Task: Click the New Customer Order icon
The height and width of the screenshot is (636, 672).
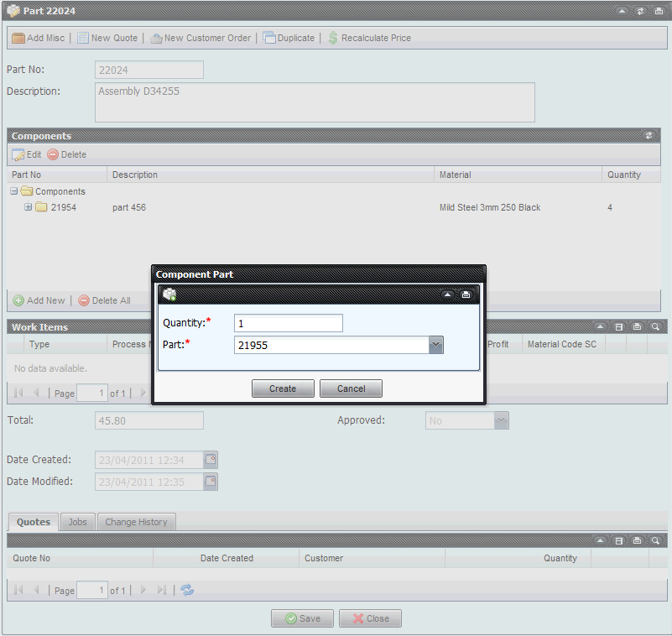Action: click(x=156, y=38)
